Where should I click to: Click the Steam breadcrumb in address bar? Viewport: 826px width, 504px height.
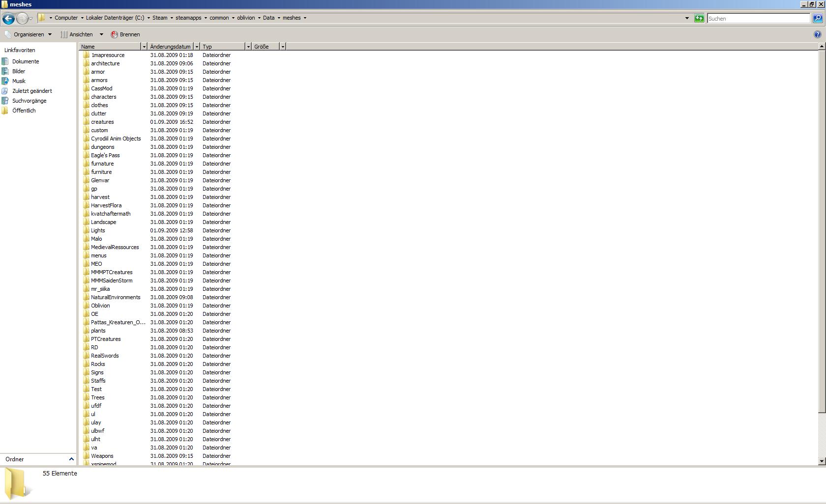coord(159,18)
